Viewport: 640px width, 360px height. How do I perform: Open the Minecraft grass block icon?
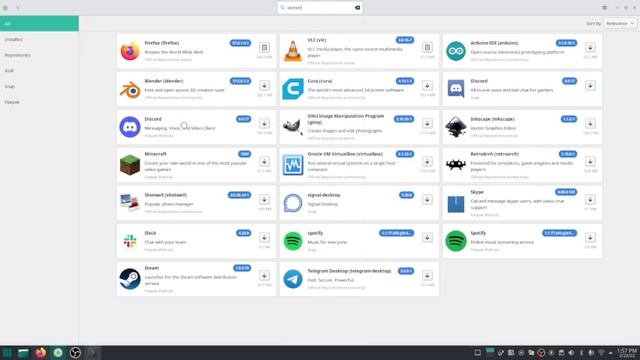click(x=130, y=165)
